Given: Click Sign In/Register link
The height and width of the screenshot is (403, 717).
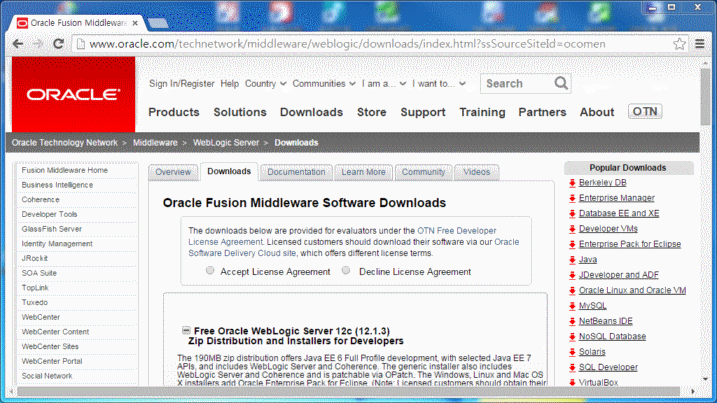Looking at the screenshot, I should pyautogui.click(x=182, y=84).
